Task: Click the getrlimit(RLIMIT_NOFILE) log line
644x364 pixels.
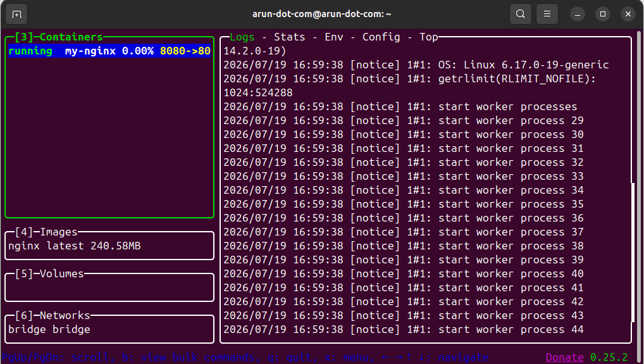Action: click(409, 79)
